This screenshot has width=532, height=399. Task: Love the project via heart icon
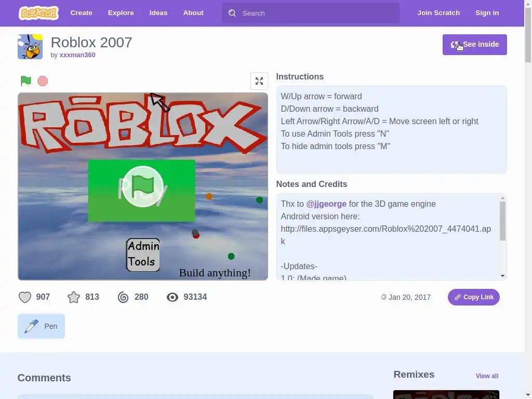point(25,297)
